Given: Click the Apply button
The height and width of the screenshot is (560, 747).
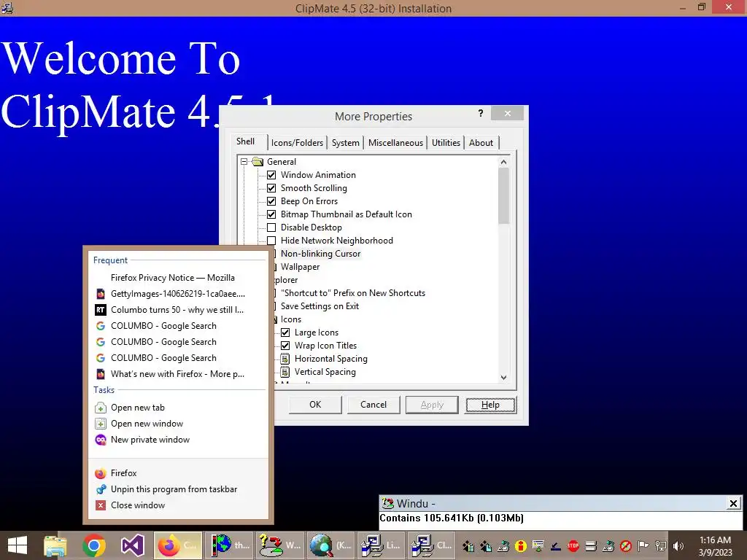Looking at the screenshot, I should pyautogui.click(x=432, y=405).
